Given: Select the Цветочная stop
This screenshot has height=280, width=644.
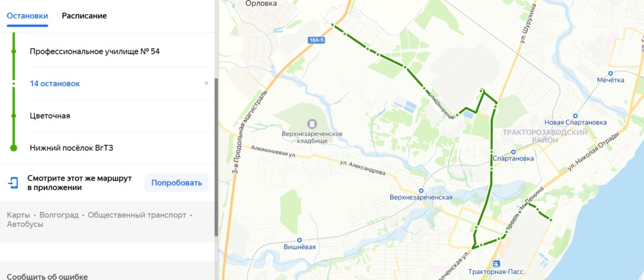Looking at the screenshot, I should (50, 116).
